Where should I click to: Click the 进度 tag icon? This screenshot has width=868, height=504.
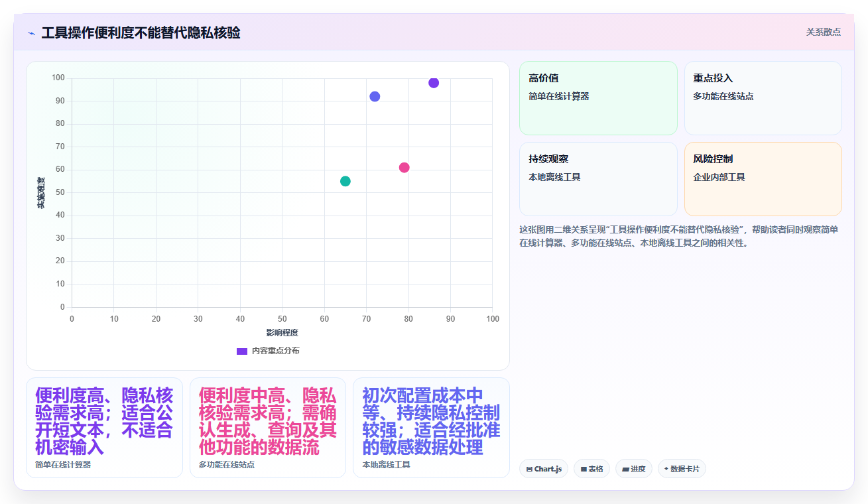click(625, 469)
